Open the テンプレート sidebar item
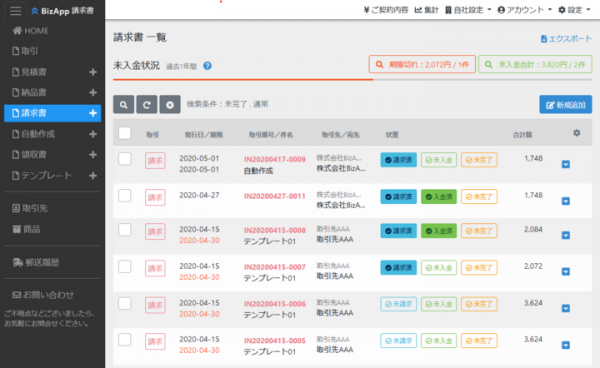The height and width of the screenshot is (368, 600). (x=42, y=176)
